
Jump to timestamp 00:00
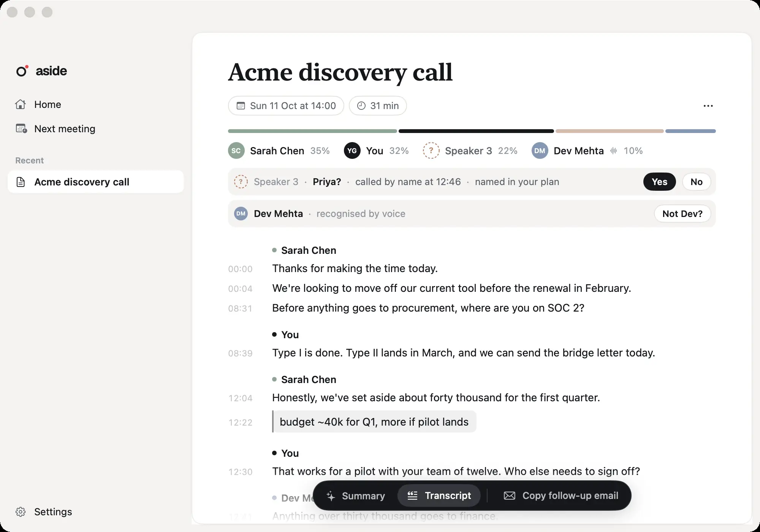coord(240,269)
